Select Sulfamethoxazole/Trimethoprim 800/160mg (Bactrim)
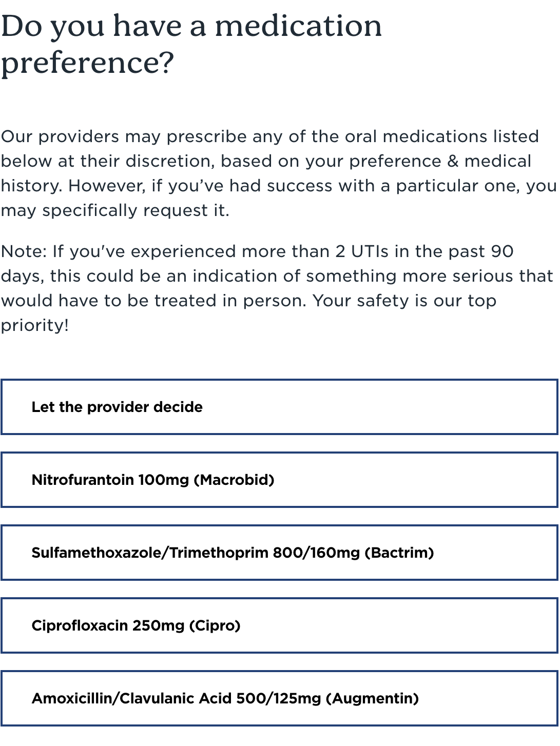 [280, 553]
